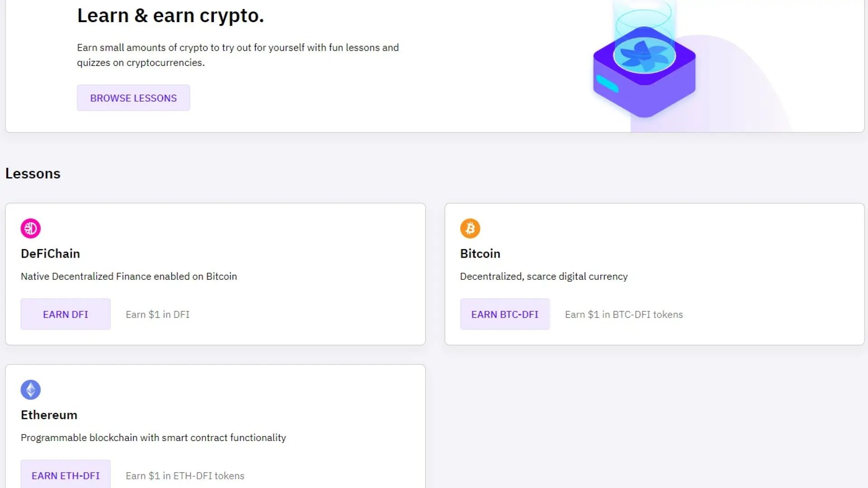
Task: Select the Ethereum lesson card
Action: pyautogui.click(x=215, y=425)
